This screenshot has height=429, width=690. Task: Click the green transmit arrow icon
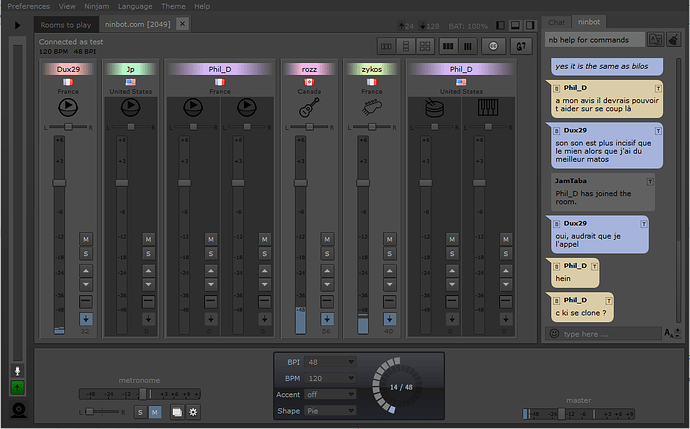click(x=18, y=388)
